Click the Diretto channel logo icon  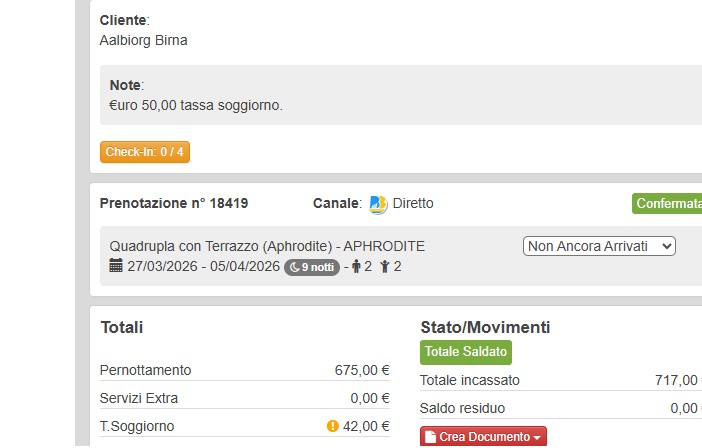[378, 204]
